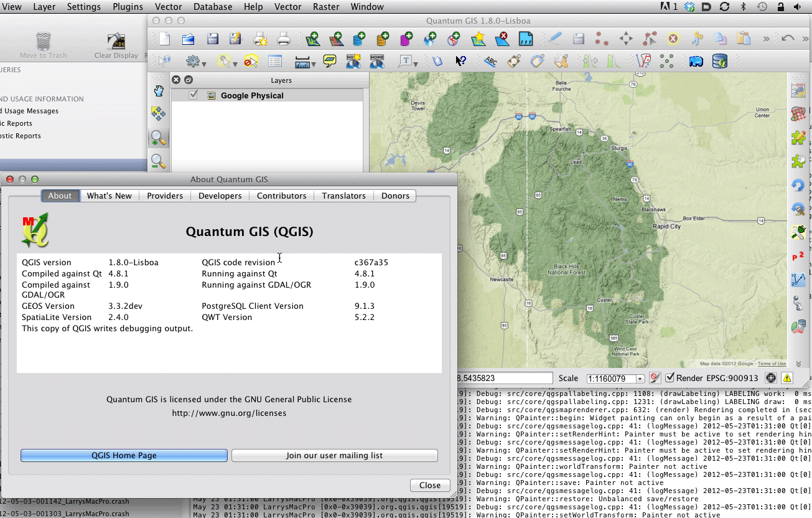Select the Google Physical layer name
812x518 pixels.
pos(252,95)
